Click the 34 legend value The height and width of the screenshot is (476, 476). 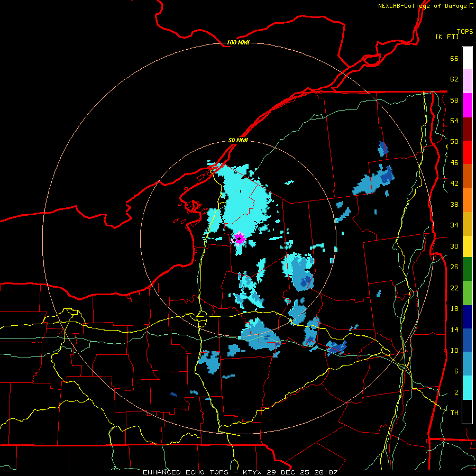454,225
